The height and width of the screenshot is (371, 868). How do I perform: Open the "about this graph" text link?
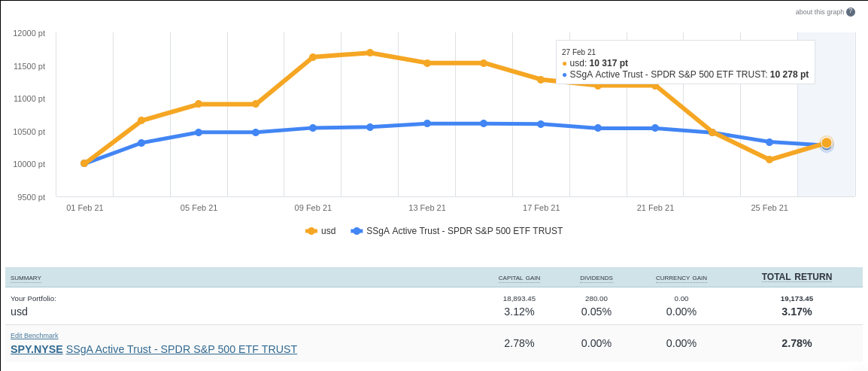pyautogui.click(x=819, y=12)
